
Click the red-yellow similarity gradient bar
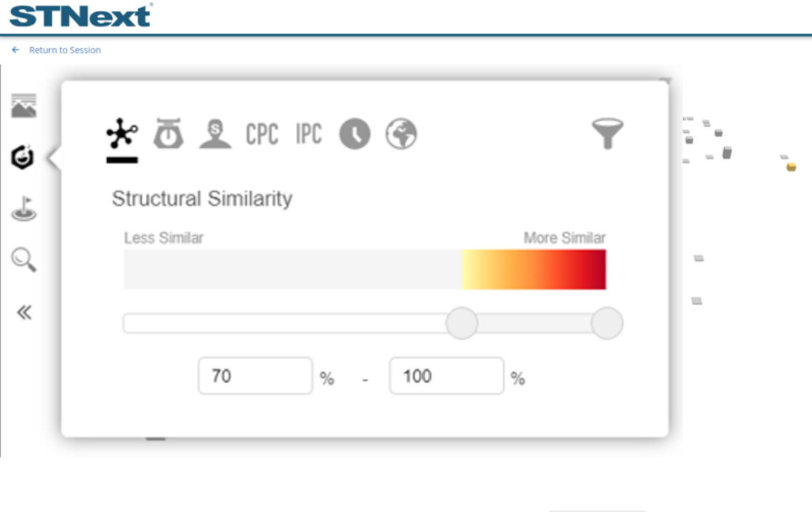click(x=534, y=269)
